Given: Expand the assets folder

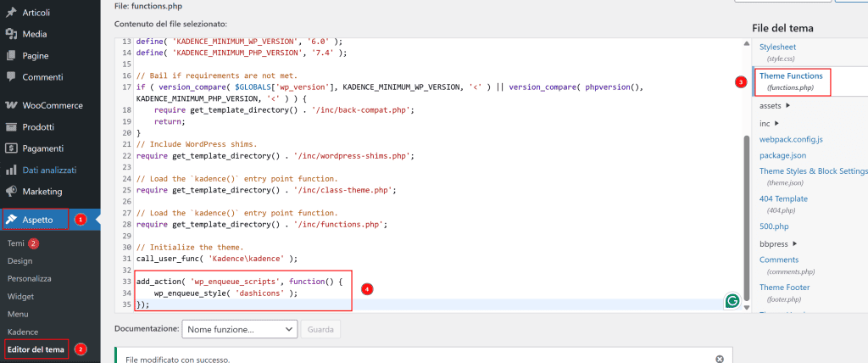Looking at the screenshot, I should click(x=788, y=106).
